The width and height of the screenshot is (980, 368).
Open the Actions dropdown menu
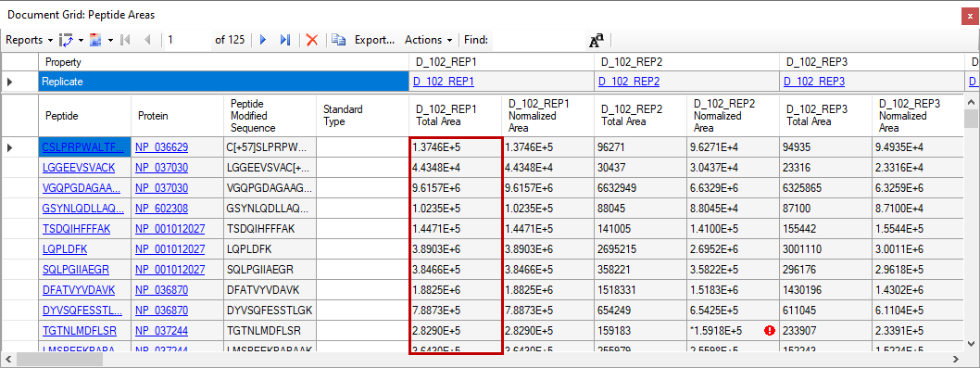tap(429, 40)
